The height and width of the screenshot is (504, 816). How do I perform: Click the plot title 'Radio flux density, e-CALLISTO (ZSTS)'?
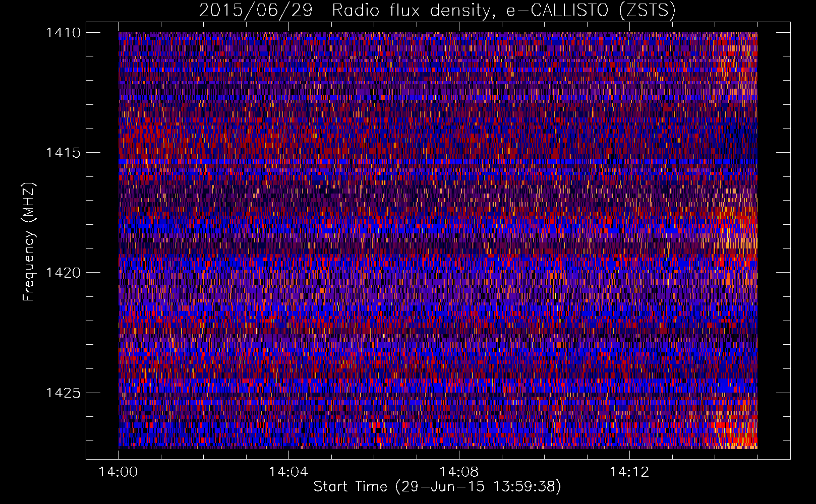[503, 10]
